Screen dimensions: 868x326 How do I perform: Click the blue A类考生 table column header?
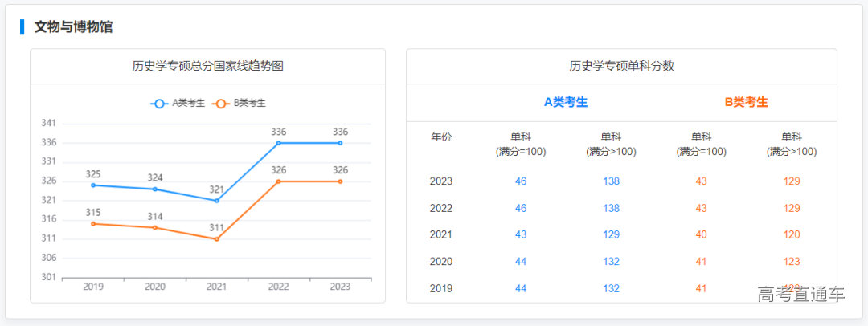point(566,102)
